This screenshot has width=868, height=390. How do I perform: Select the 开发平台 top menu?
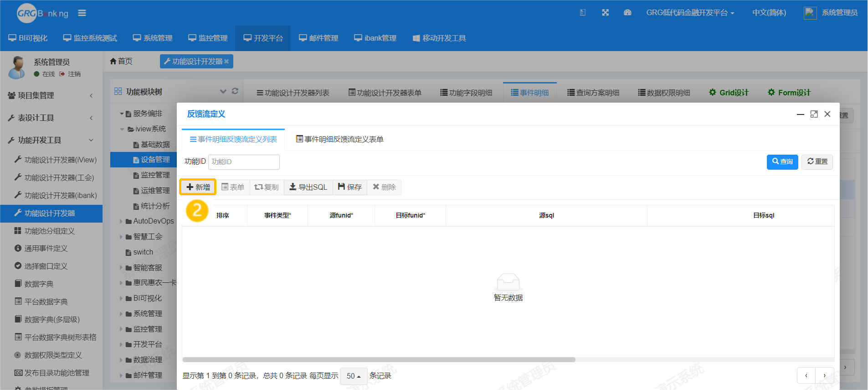point(263,38)
